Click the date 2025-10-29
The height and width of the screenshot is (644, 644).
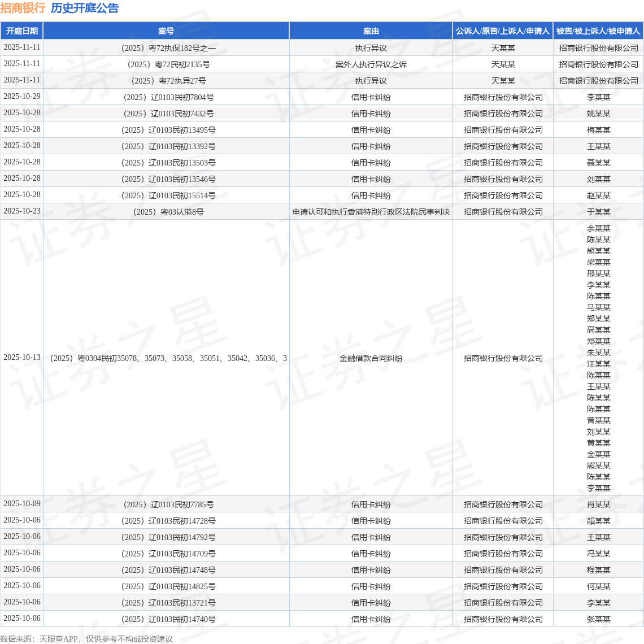tap(22, 97)
